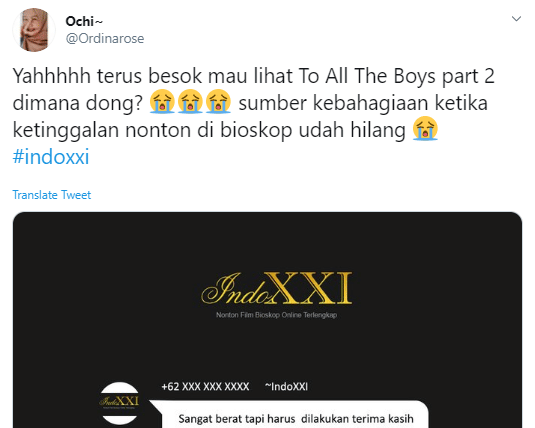Click the +62 XXX XXX XXXX number

pos(205,387)
